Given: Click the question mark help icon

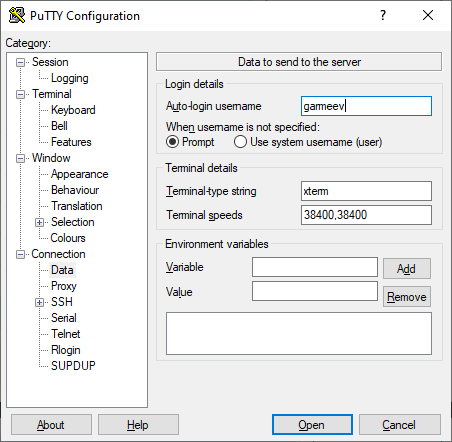Looking at the screenshot, I should click(383, 15).
